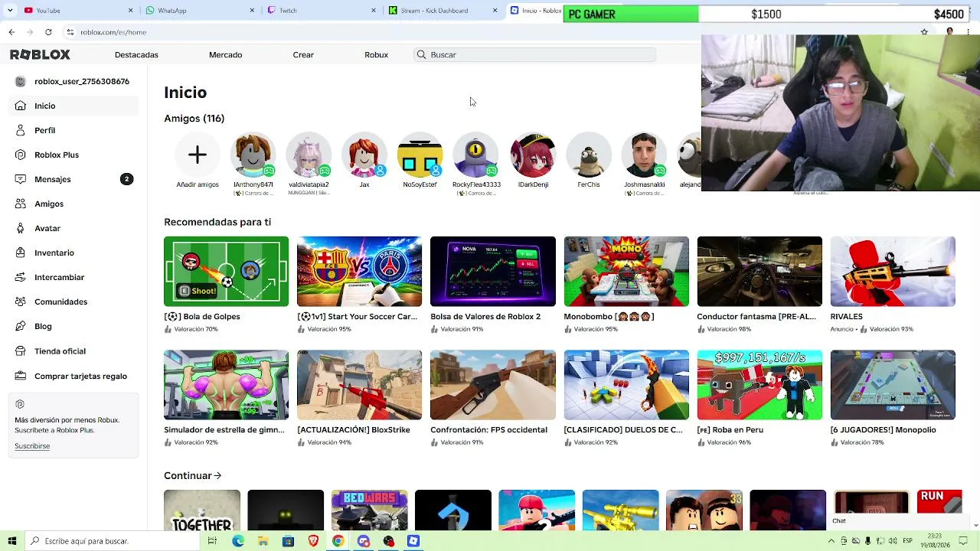
Task: Switch to the Twitch browser tab
Action: point(320,11)
